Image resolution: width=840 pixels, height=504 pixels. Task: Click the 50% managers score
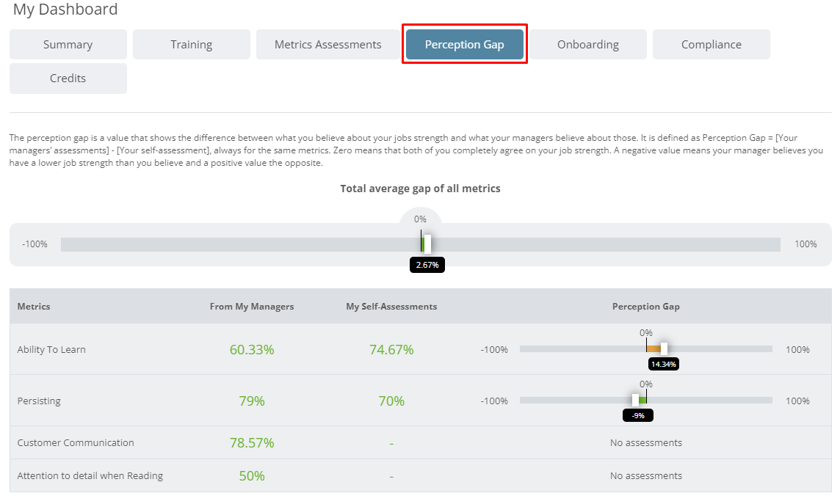[x=252, y=475]
